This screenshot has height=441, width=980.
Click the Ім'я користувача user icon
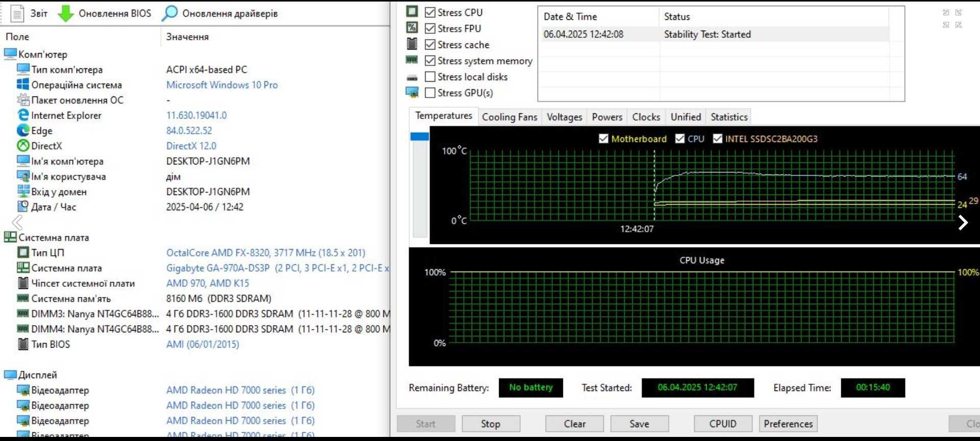coord(23,177)
